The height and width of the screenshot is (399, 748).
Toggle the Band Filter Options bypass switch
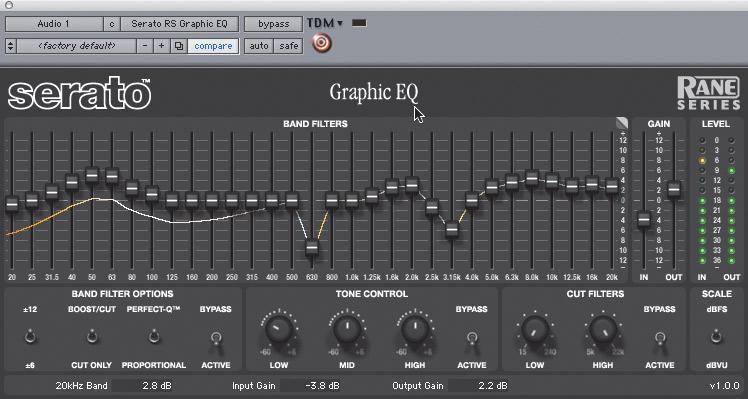click(x=216, y=339)
